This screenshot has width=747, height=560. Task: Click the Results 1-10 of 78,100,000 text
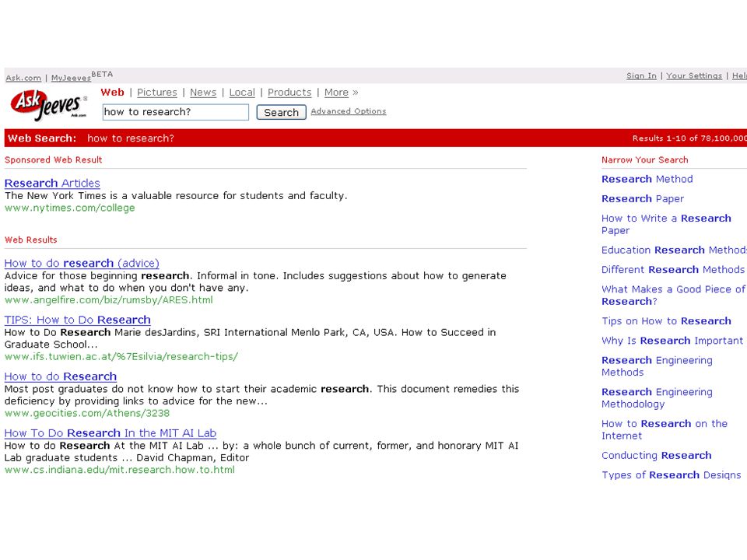click(x=689, y=138)
